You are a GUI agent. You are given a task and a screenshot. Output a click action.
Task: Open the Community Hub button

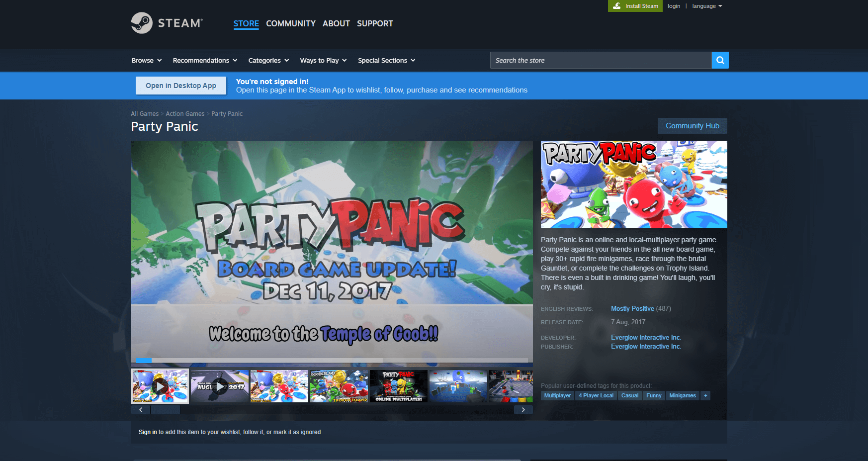coord(692,126)
